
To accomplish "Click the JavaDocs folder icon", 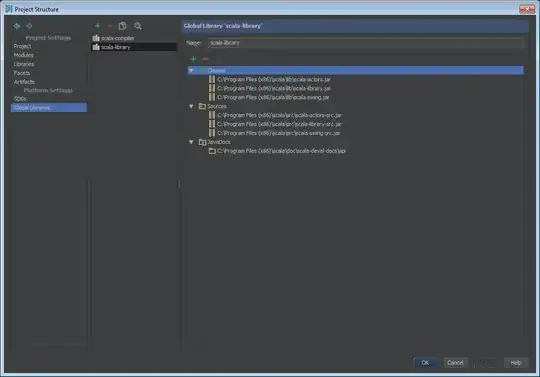I will (202, 142).
